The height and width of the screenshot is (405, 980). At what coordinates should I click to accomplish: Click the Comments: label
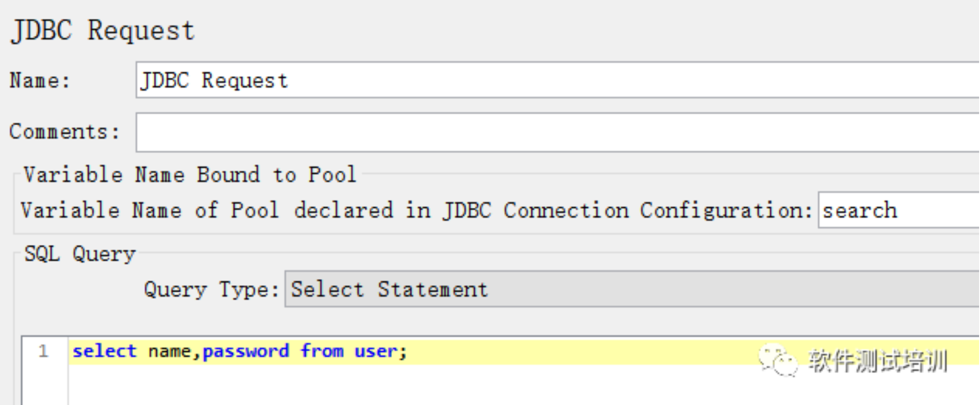coord(64,132)
